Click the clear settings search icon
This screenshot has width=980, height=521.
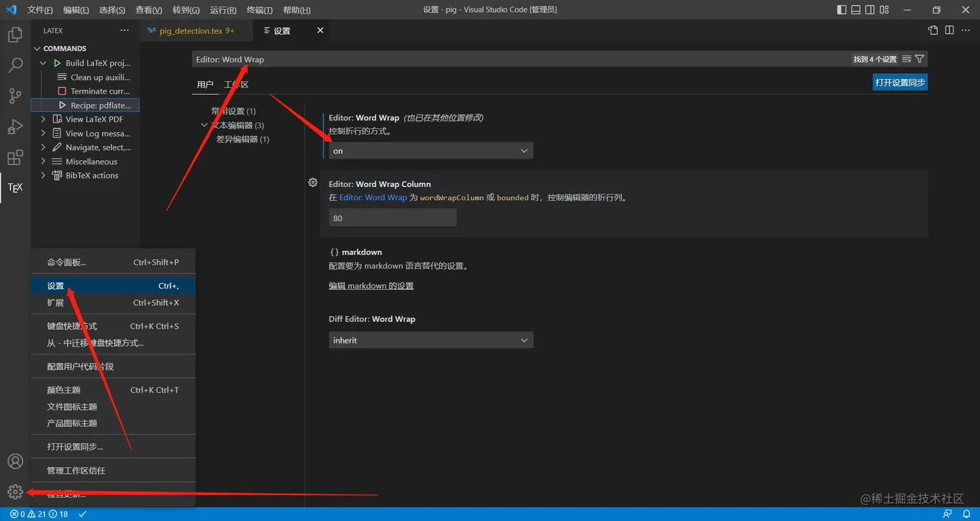[907, 59]
